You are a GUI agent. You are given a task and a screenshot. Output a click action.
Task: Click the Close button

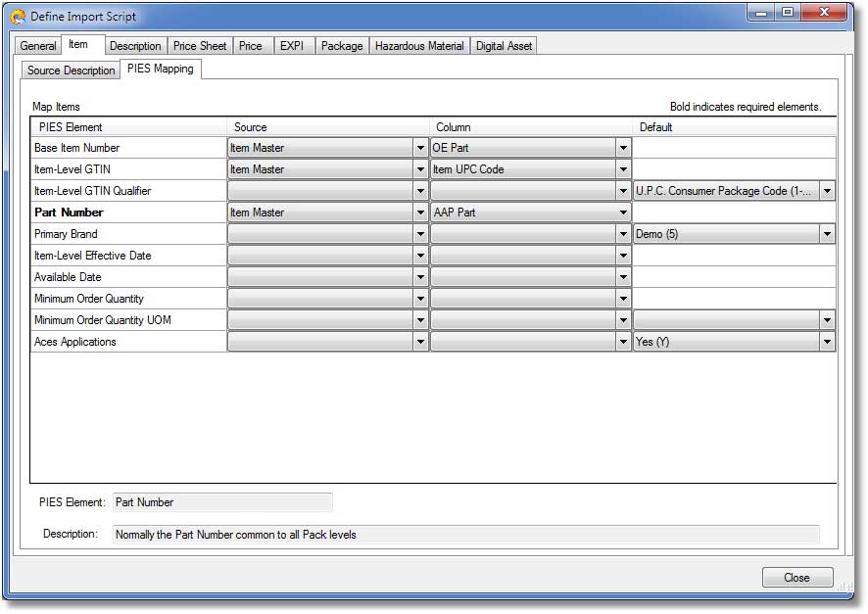coord(796,578)
